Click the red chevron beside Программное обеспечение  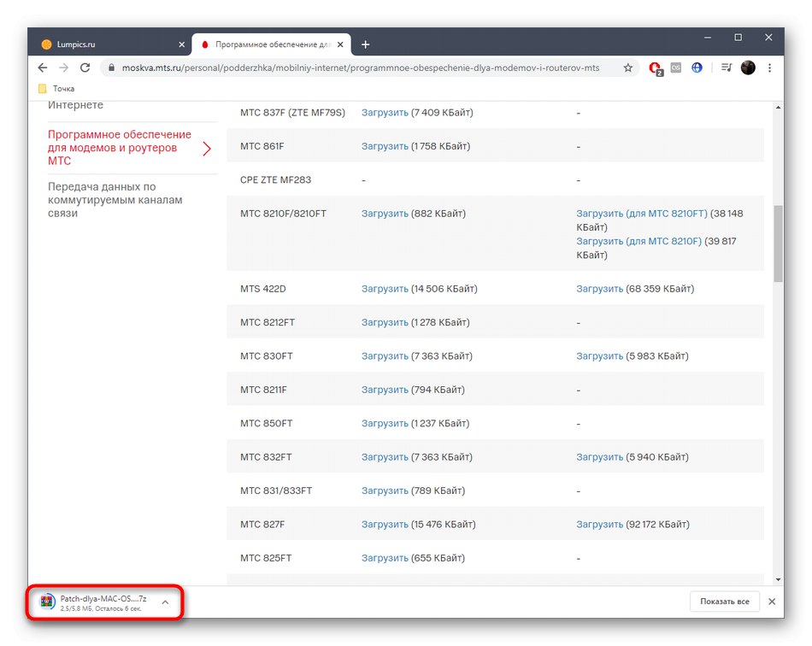207,149
